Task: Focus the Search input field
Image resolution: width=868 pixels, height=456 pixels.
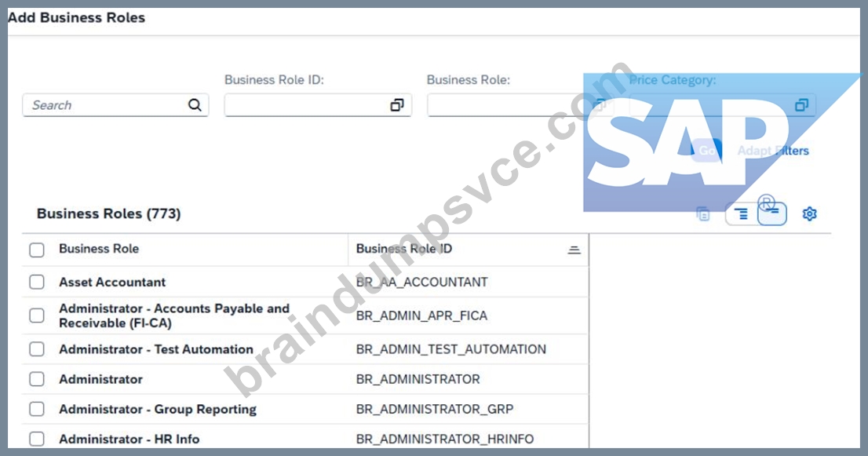Action: pos(115,105)
